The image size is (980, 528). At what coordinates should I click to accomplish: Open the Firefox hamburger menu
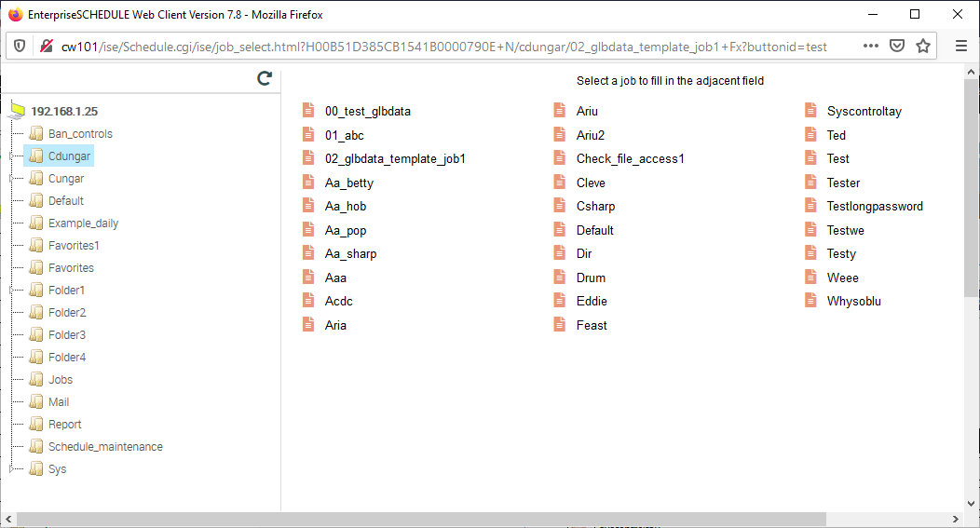click(961, 46)
